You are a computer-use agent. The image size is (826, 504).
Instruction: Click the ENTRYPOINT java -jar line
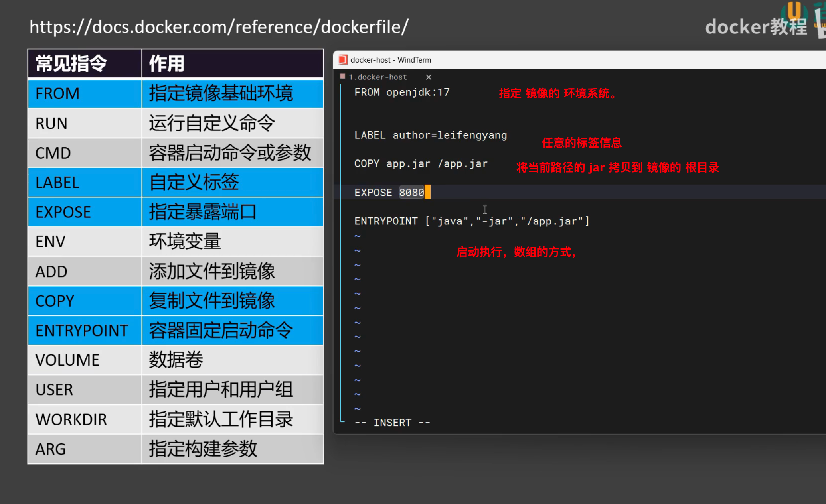471,221
